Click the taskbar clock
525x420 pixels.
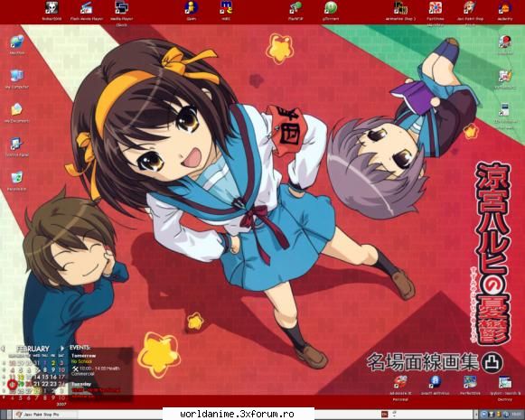516,415
